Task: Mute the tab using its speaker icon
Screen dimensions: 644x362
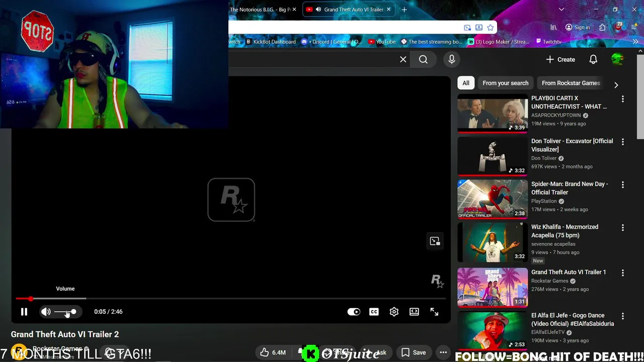Action: 318,10
